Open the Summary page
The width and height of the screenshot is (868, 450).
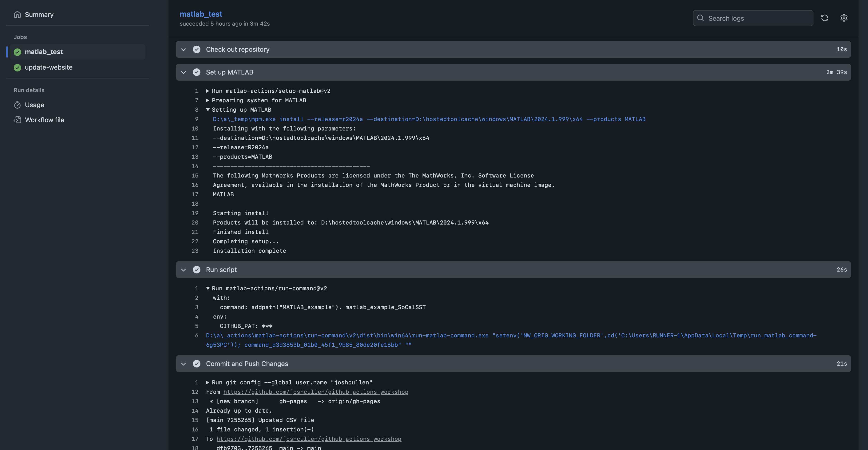coord(39,15)
